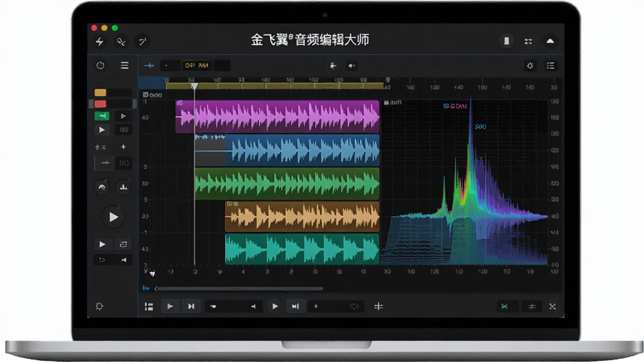Toggle the teal crossfade button at bottom right
The image size is (644, 362).
[504, 307]
